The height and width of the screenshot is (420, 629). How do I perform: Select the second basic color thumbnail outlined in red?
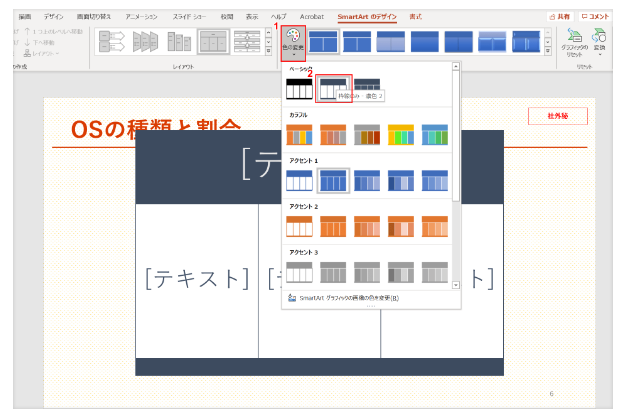[x=334, y=90]
